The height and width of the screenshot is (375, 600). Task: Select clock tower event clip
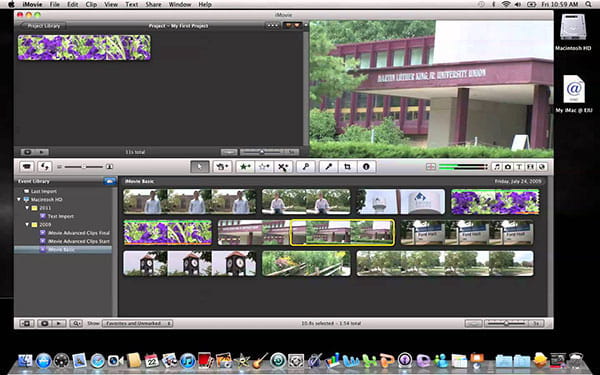point(190,263)
